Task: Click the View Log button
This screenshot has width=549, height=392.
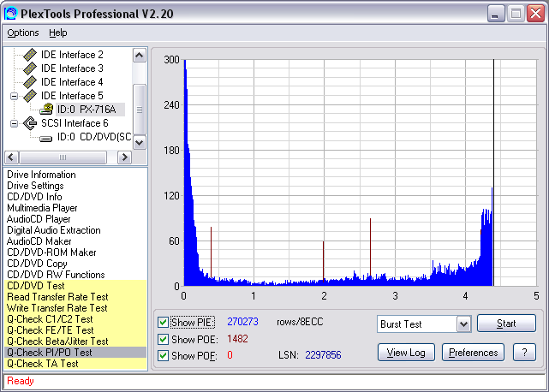Action: (406, 353)
